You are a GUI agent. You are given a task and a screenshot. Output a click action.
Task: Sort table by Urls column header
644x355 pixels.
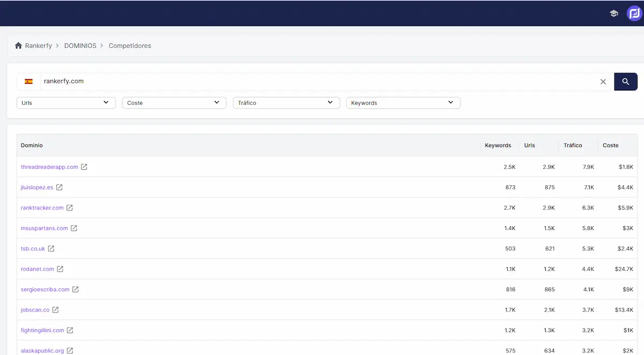click(x=530, y=146)
